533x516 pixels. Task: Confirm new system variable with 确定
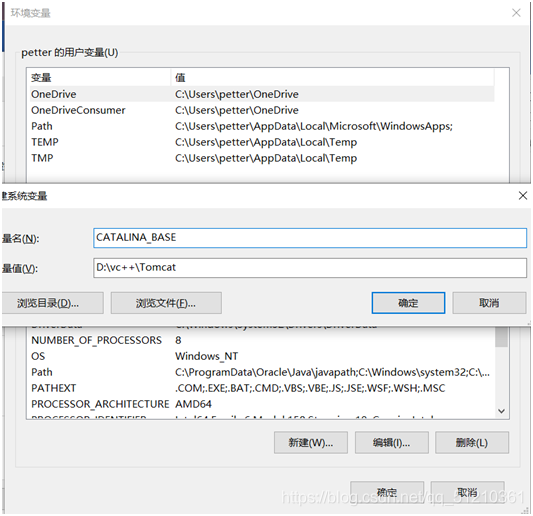408,303
